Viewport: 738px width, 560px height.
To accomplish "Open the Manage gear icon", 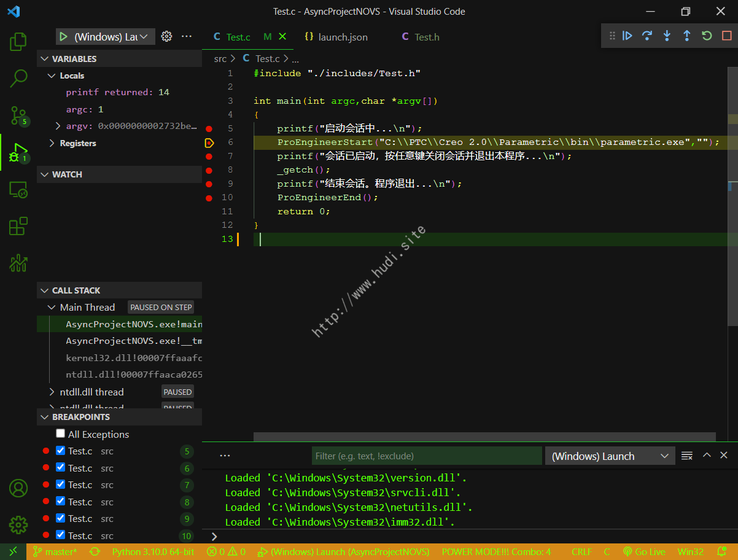I will [18, 525].
